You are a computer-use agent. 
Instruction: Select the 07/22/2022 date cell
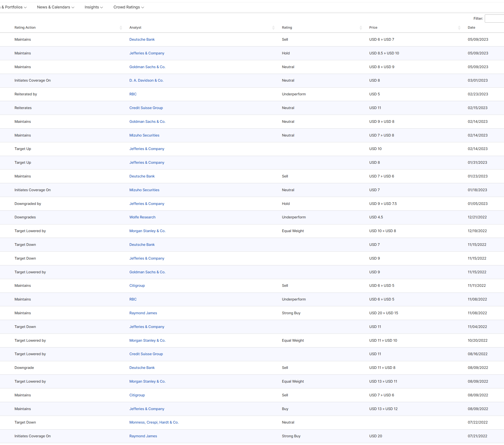(478, 422)
